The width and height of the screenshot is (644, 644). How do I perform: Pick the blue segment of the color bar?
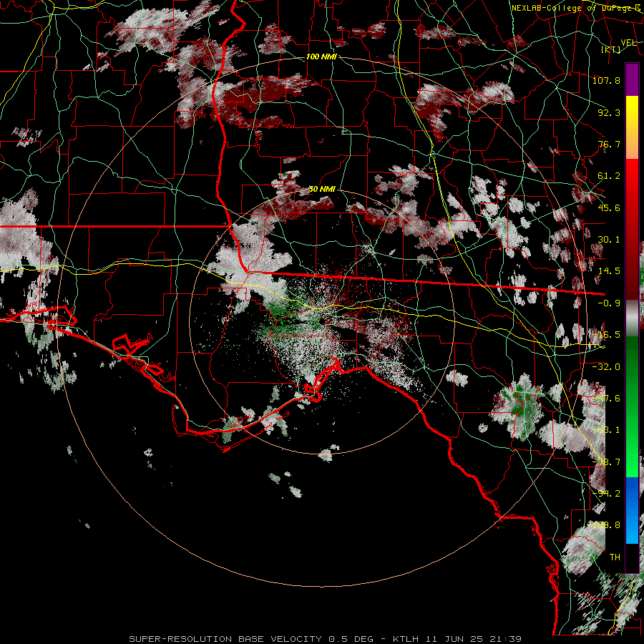pos(632,510)
